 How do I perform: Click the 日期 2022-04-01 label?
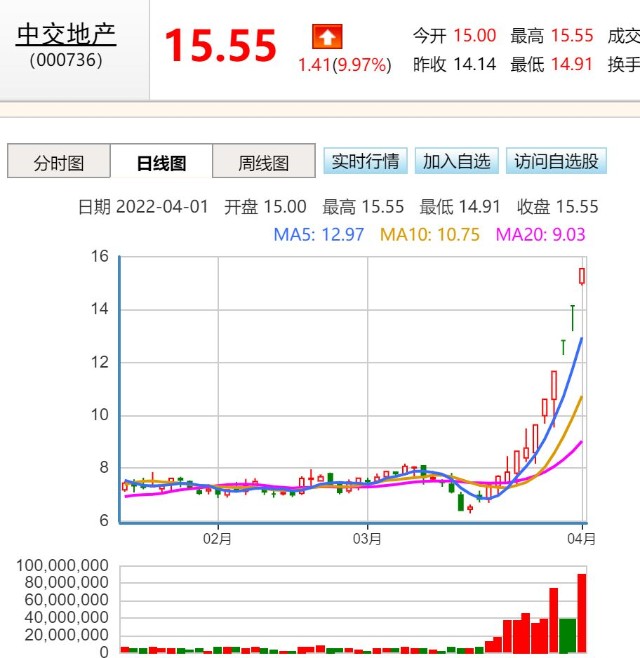click(143, 207)
